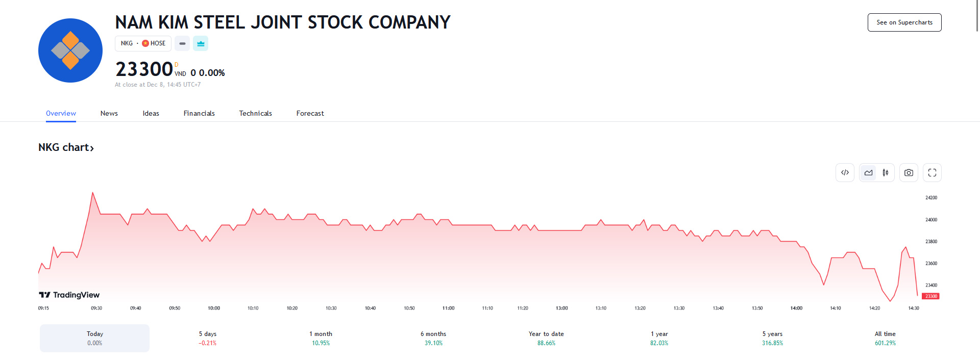
Task: Take a chart snapshot with camera icon
Action: [x=909, y=173]
